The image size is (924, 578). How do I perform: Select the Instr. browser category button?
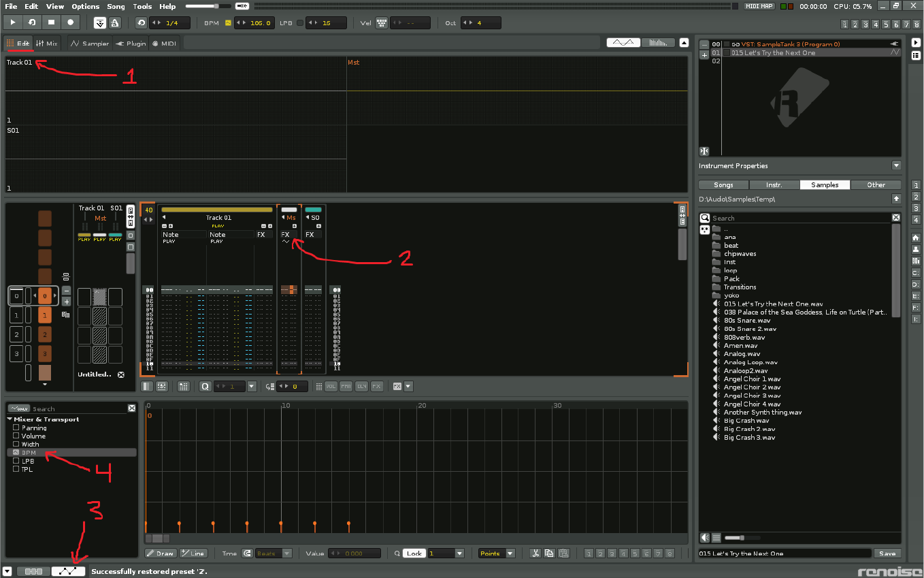[x=774, y=184]
